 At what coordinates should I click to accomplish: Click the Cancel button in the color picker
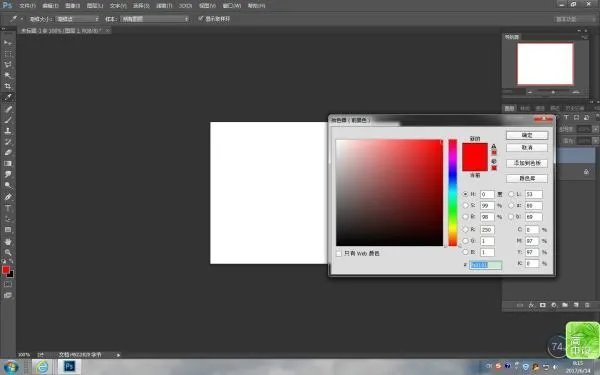pos(527,148)
